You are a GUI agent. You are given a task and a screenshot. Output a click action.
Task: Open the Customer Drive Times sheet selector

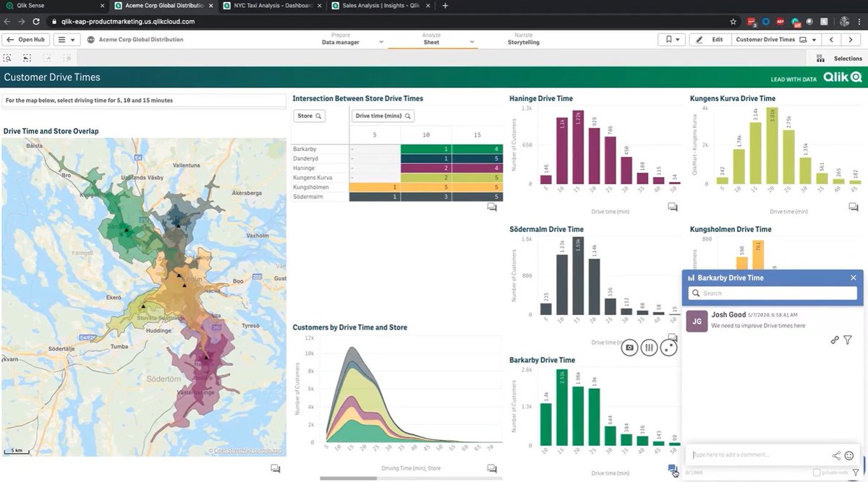click(776, 40)
